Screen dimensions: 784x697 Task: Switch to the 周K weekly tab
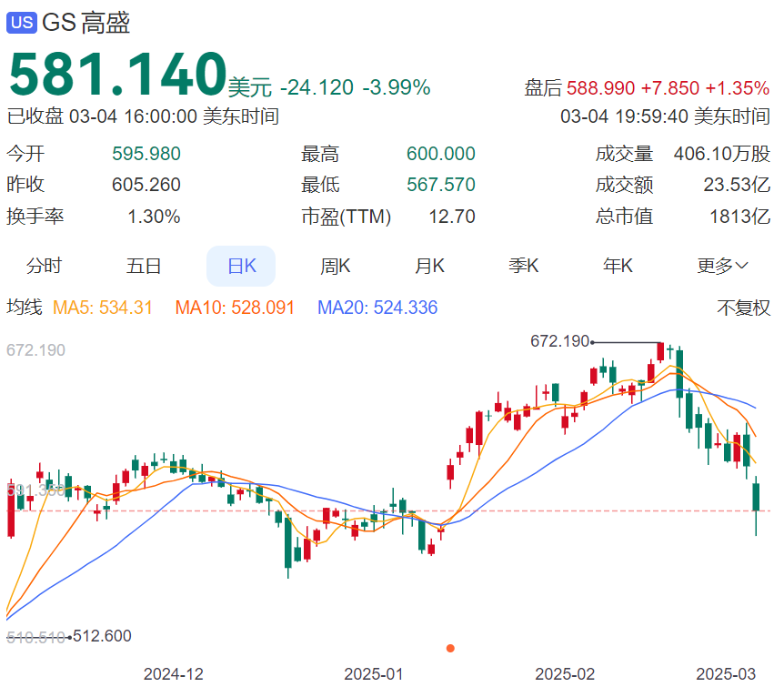(335, 266)
